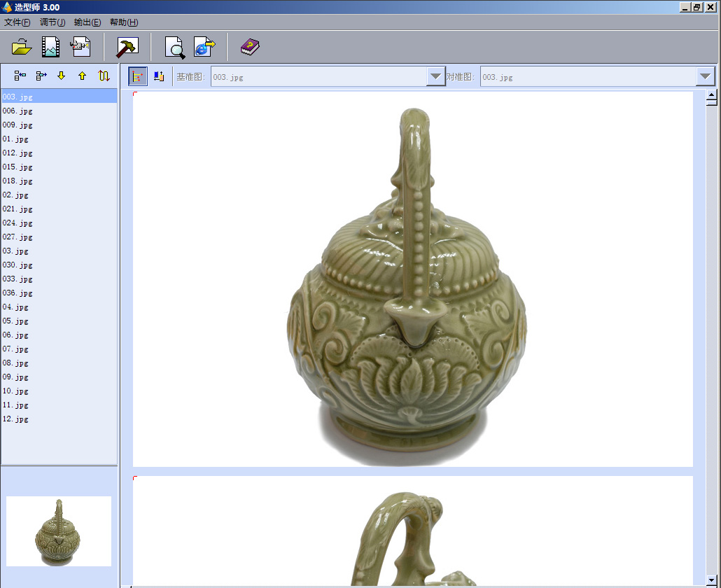Select 04.jpg in the file list
Screen dimensions: 721x588
59,307
